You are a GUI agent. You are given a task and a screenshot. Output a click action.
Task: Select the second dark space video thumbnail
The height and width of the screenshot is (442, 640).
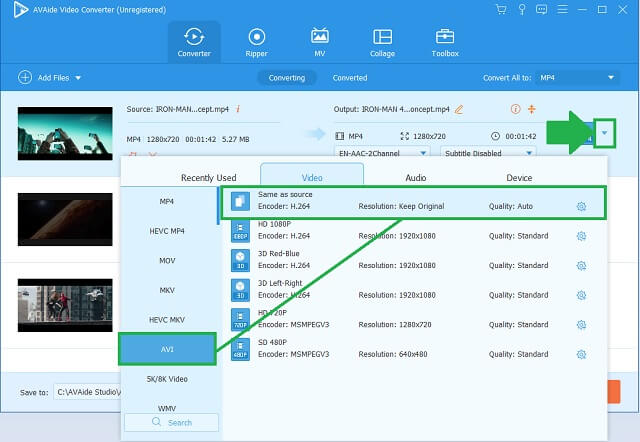coord(65,220)
